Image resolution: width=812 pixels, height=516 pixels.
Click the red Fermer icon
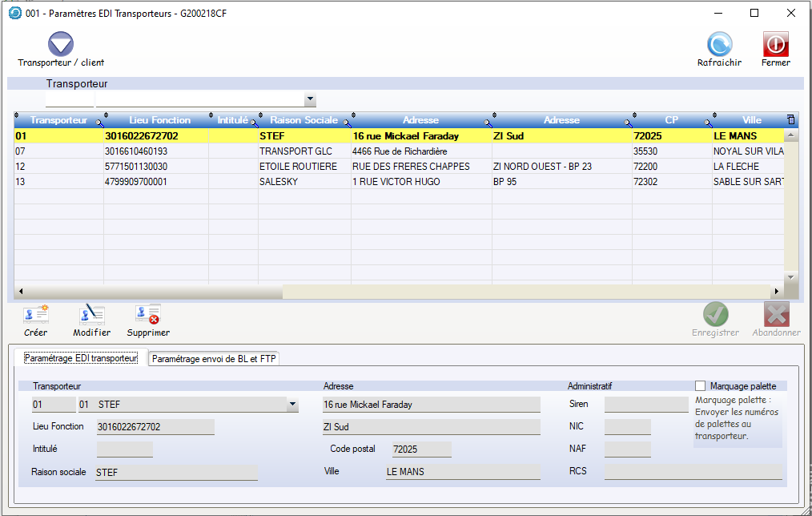775,44
